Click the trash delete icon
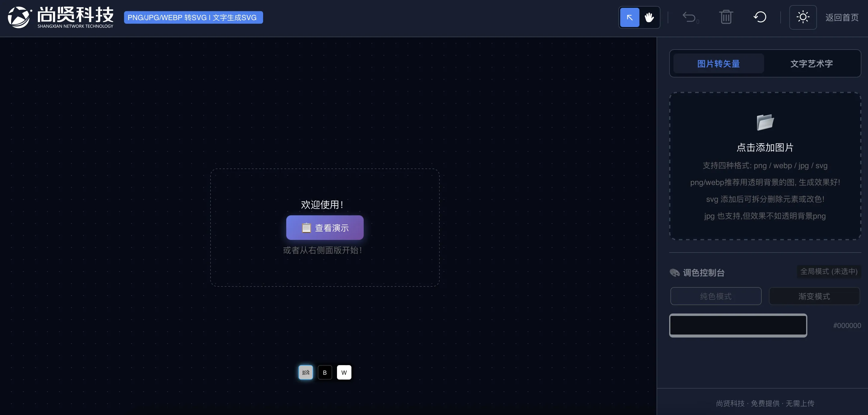Screen dimensions: 868x415 726,17
